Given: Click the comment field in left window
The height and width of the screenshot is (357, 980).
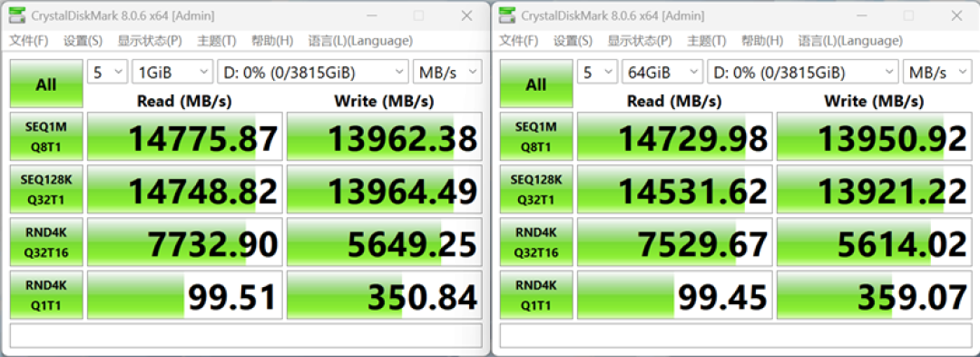Looking at the screenshot, I should point(246,335).
